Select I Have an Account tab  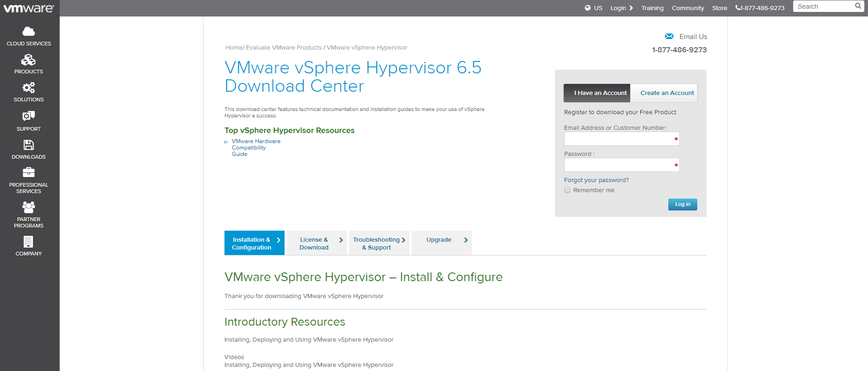point(597,93)
